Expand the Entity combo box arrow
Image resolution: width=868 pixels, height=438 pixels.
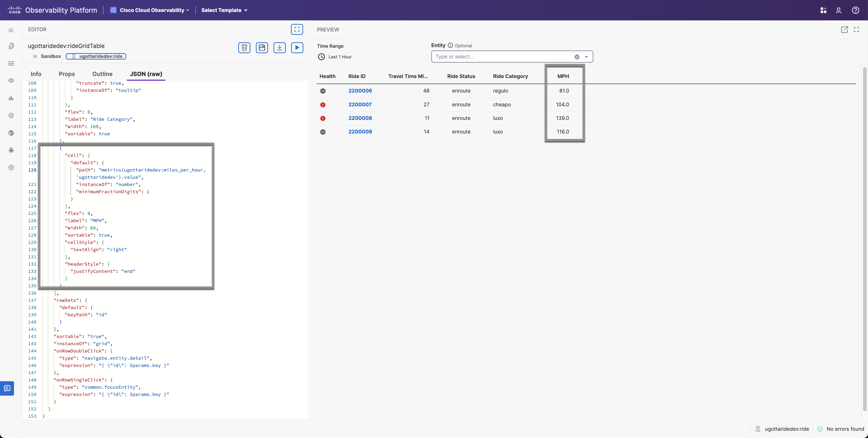click(x=586, y=57)
